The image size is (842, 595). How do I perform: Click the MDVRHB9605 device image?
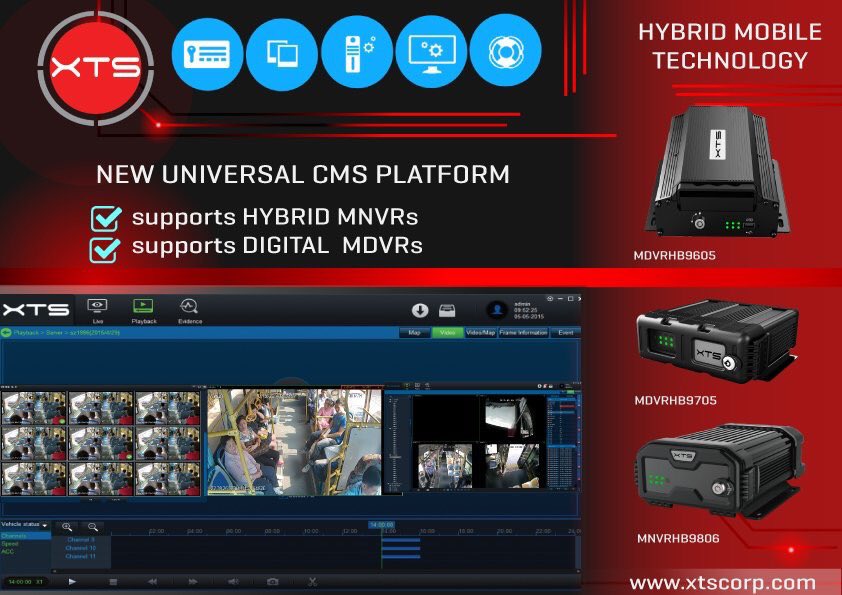[718, 171]
